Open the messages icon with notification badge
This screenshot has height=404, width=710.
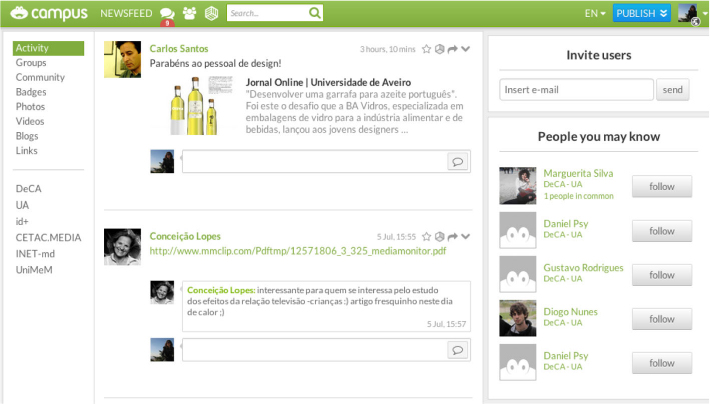coord(167,14)
